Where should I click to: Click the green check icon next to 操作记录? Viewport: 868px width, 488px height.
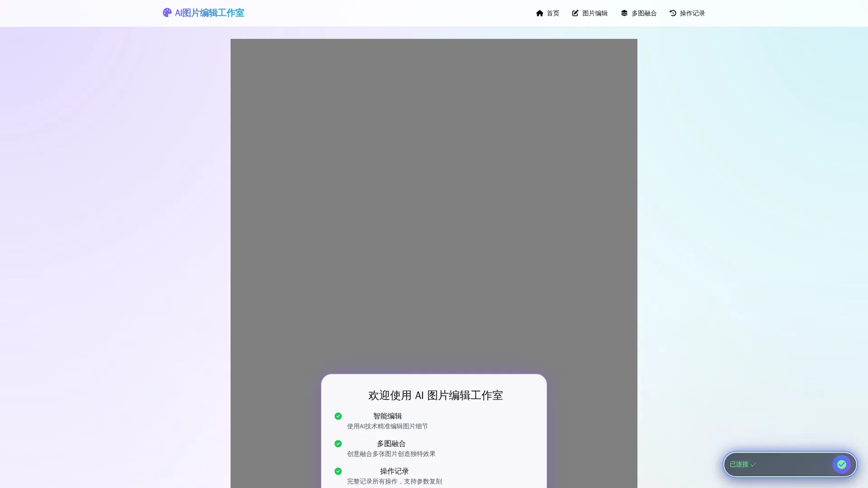pyautogui.click(x=338, y=471)
